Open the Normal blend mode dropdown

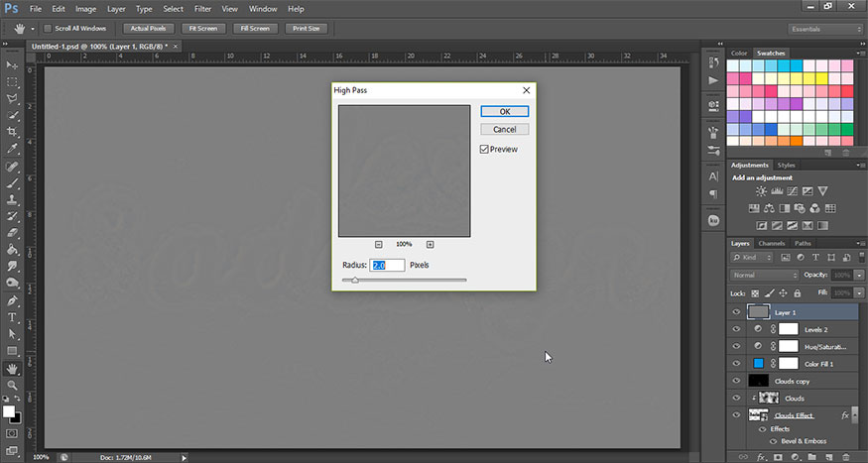pos(764,275)
